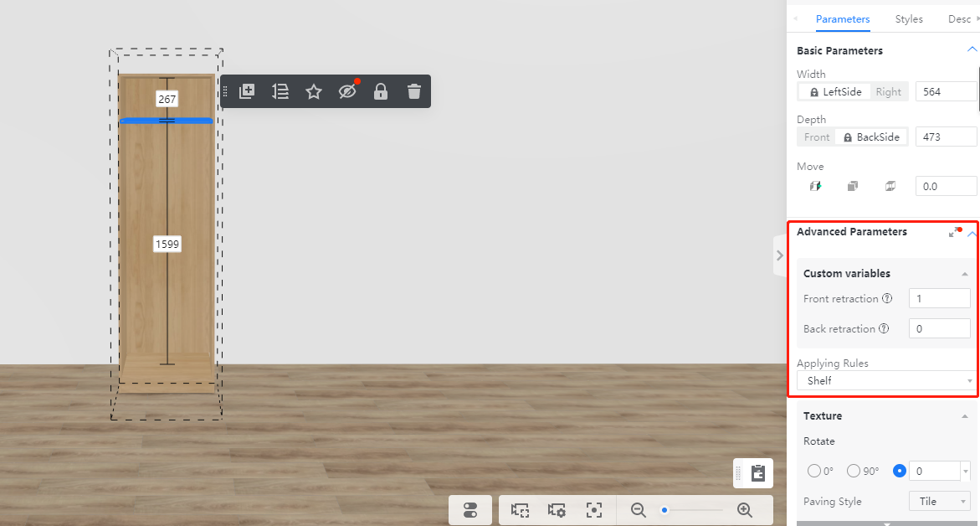
Task: Click the 267 dimension label
Action: (x=167, y=99)
